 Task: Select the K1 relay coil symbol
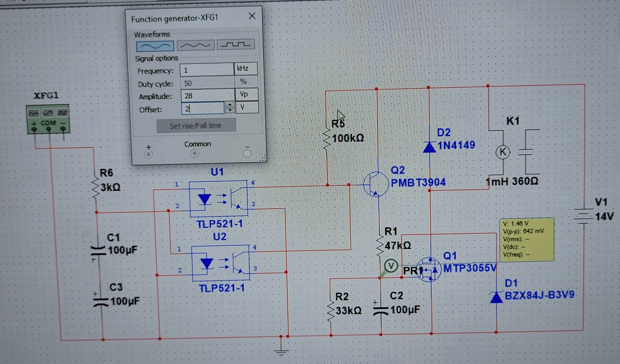click(503, 152)
